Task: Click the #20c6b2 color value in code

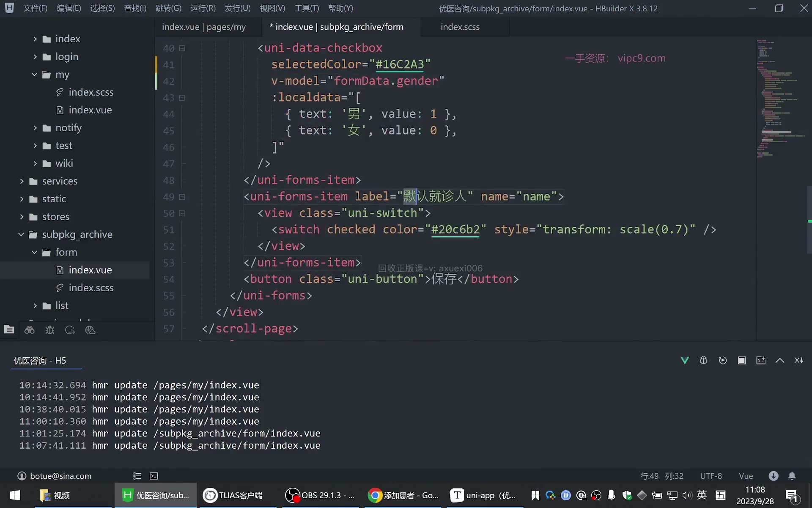Action: point(455,229)
